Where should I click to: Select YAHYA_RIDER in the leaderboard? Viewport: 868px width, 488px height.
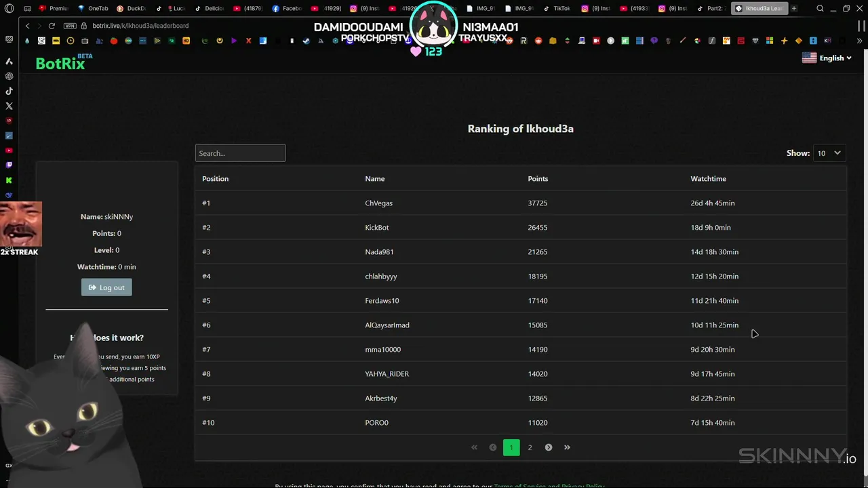point(387,374)
